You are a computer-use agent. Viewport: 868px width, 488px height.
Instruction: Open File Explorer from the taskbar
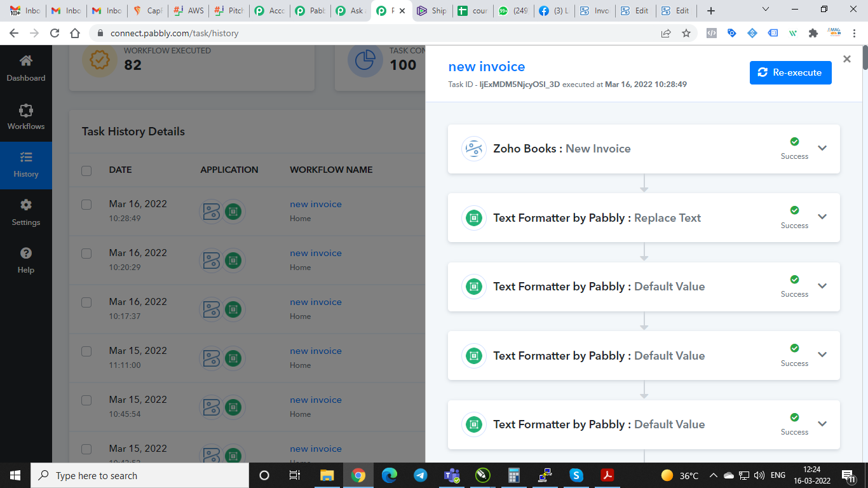pyautogui.click(x=327, y=475)
